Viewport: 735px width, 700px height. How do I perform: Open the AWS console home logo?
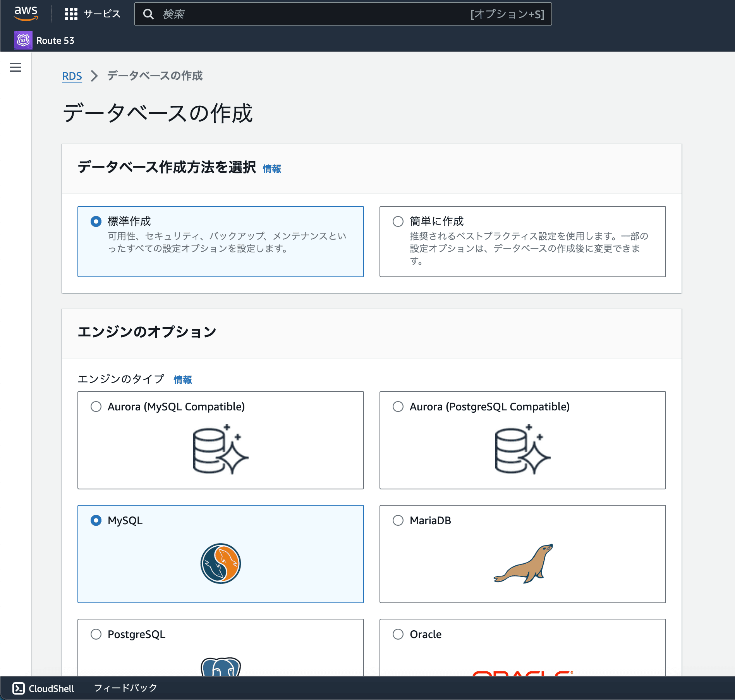pyautogui.click(x=26, y=14)
